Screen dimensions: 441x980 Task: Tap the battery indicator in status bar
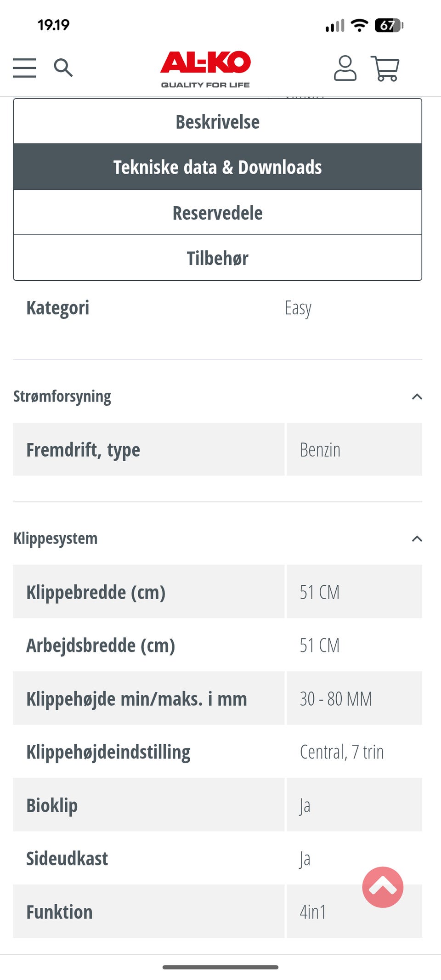click(x=389, y=25)
